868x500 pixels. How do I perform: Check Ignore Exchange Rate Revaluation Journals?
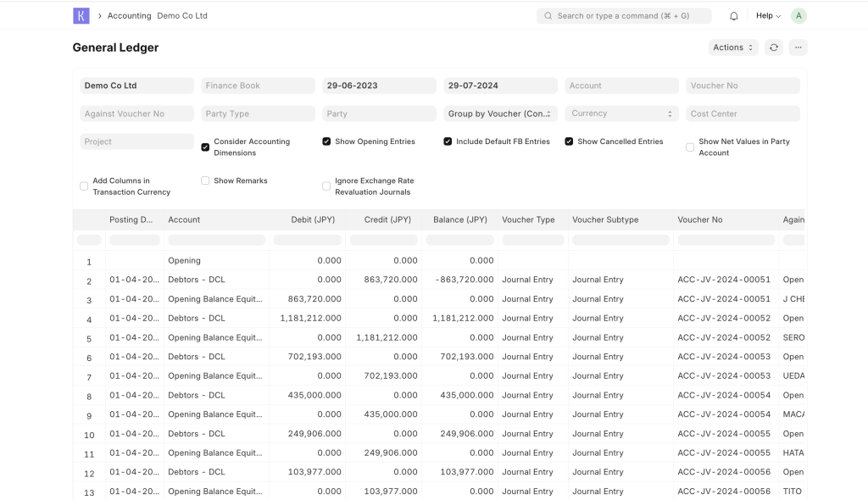[326, 186]
